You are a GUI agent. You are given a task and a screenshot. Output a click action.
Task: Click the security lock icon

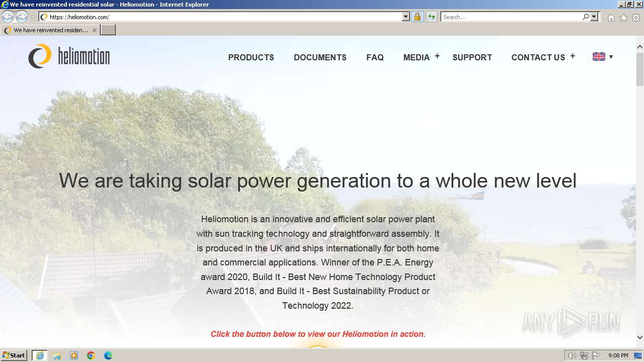(417, 17)
